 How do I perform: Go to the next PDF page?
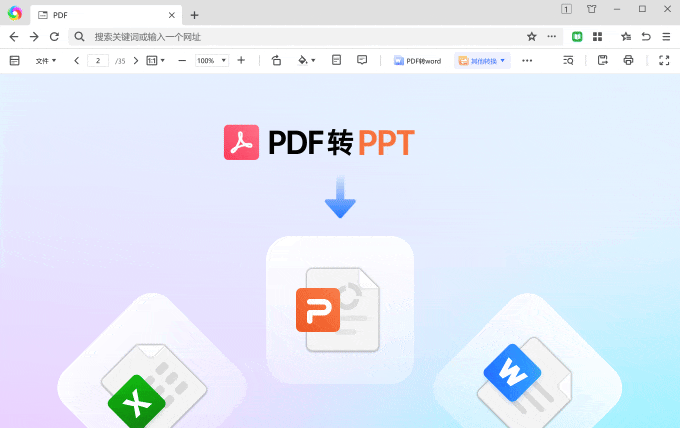click(x=136, y=61)
